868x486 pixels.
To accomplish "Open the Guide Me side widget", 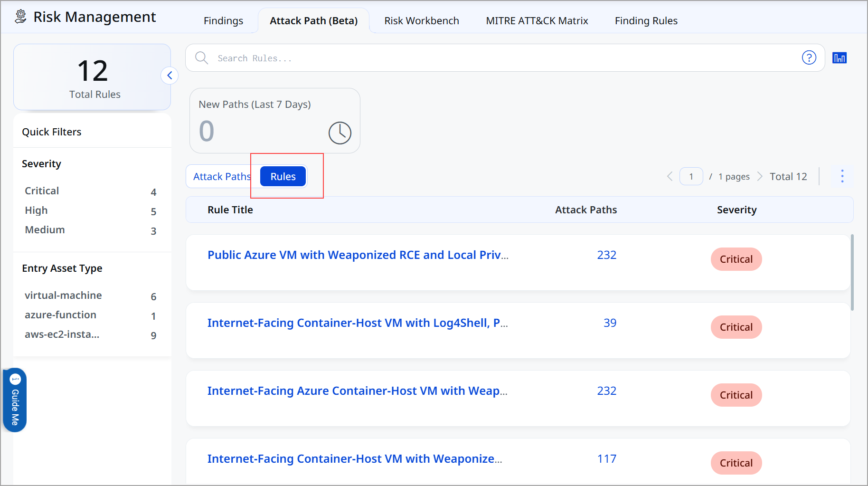I will pyautogui.click(x=15, y=400).
